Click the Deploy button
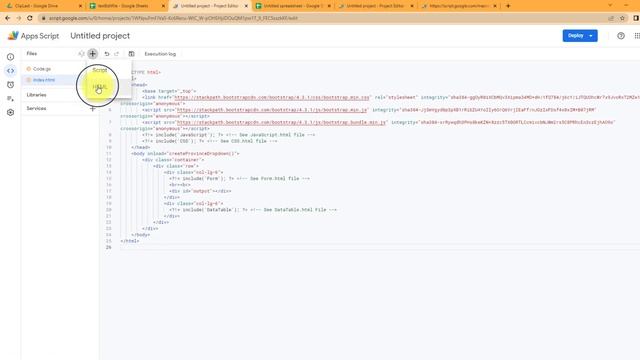The height and width of the screenshot is (360, 640). pyautogui.click(x=576, y=36)
